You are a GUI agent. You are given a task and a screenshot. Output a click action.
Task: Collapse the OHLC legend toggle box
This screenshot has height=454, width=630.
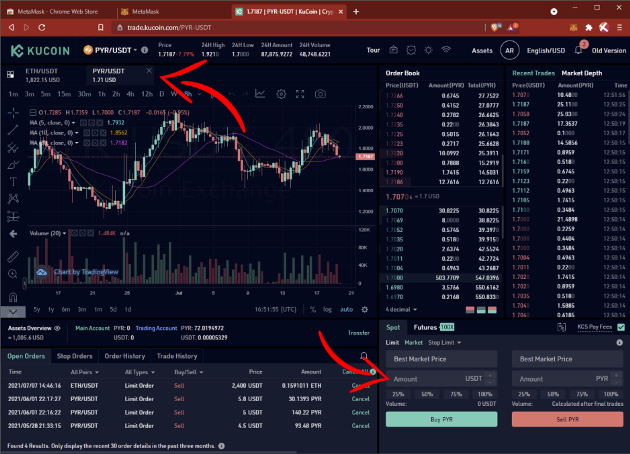(33, 112)
